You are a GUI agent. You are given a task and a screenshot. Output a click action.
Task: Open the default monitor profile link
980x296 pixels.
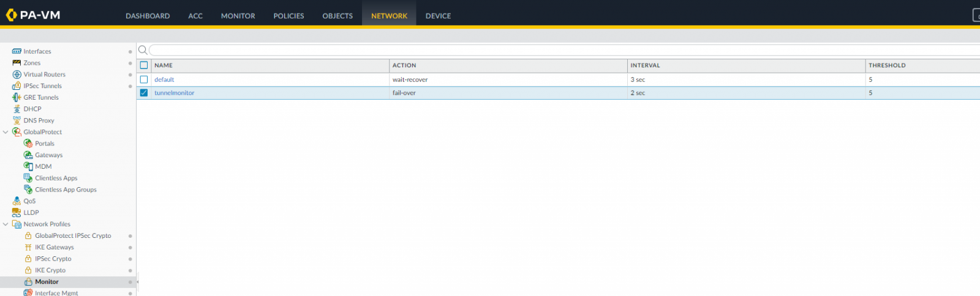point(164,80)
